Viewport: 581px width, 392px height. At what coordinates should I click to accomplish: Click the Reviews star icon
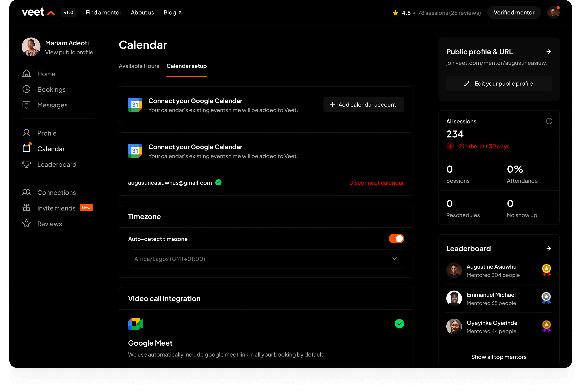[26, 223]
